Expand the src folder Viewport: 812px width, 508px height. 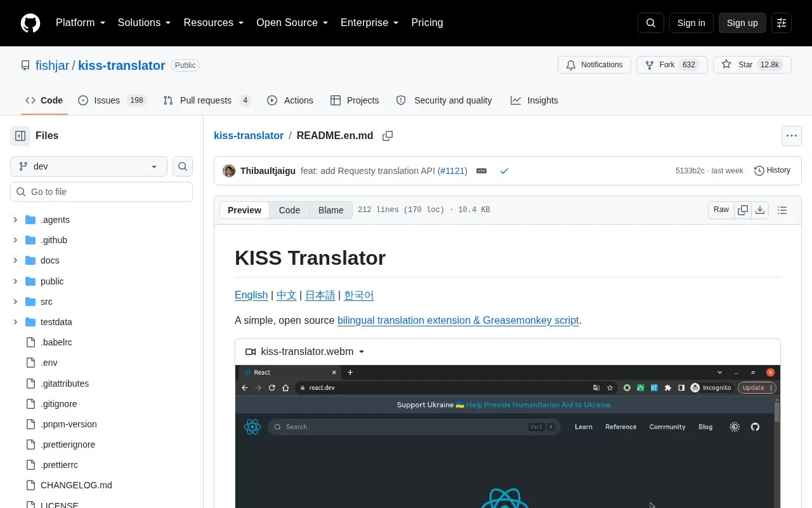15,302
